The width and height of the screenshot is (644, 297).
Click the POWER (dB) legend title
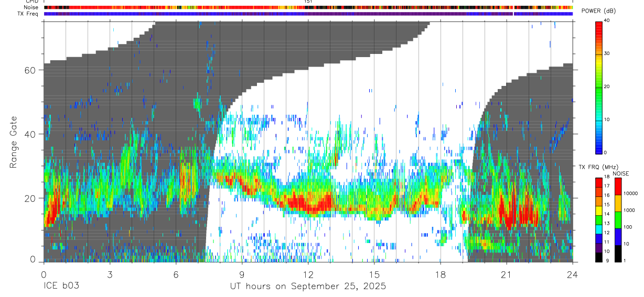598,11
